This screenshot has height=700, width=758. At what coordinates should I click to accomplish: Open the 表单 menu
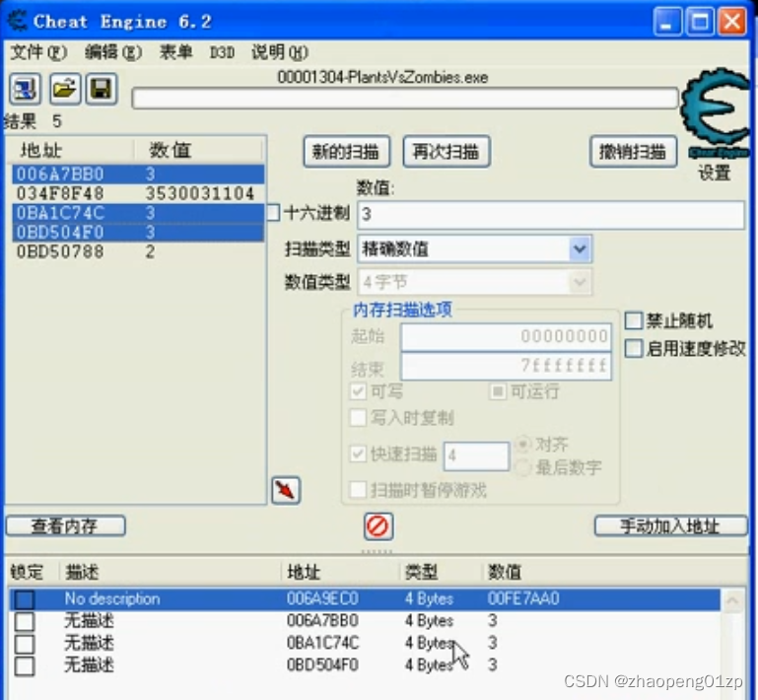pyautogui.click(x=176, y=52)
